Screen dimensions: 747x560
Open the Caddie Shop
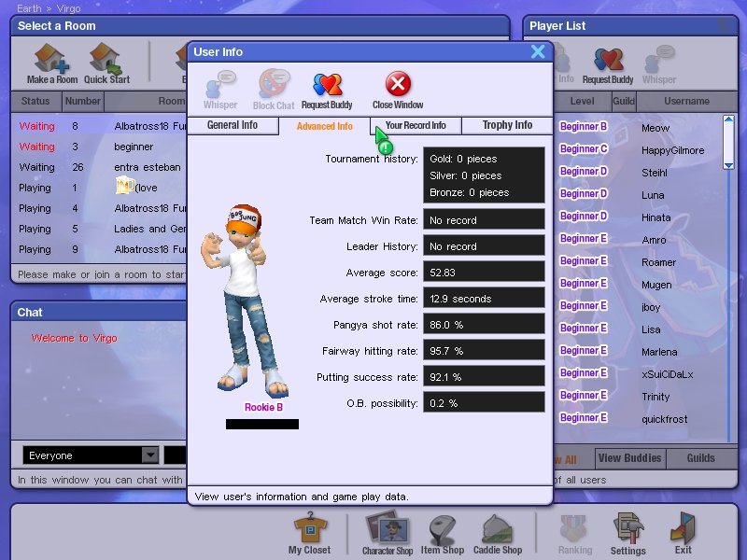tap(498, 535)
